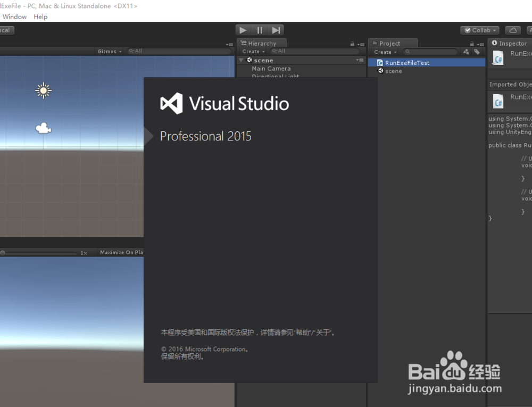Click the Hierarchy search field
532x407 pixels.
coord(314,51)
